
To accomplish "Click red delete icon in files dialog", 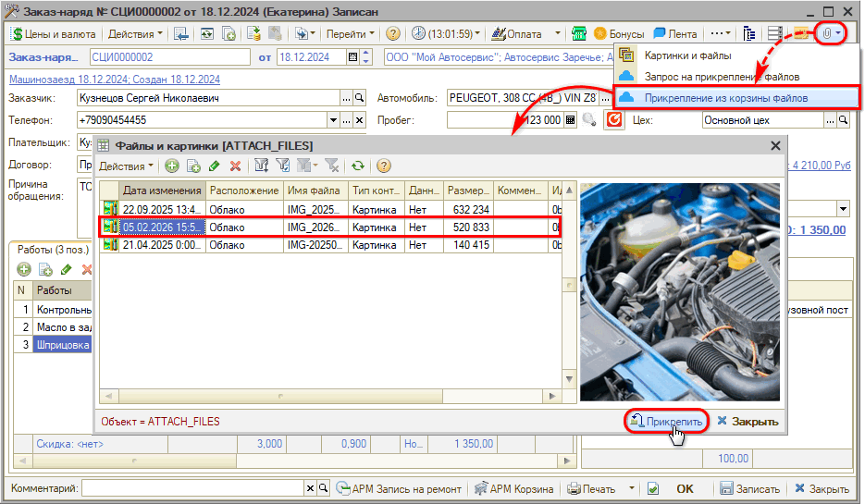I will (x=235, y=166).
